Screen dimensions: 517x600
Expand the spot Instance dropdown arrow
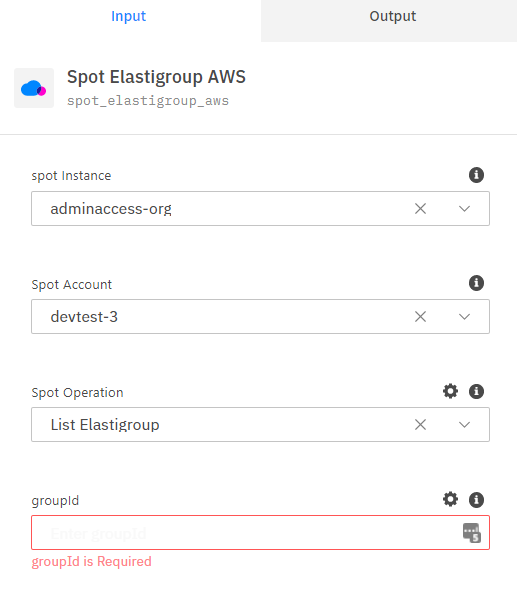(464, 209)
